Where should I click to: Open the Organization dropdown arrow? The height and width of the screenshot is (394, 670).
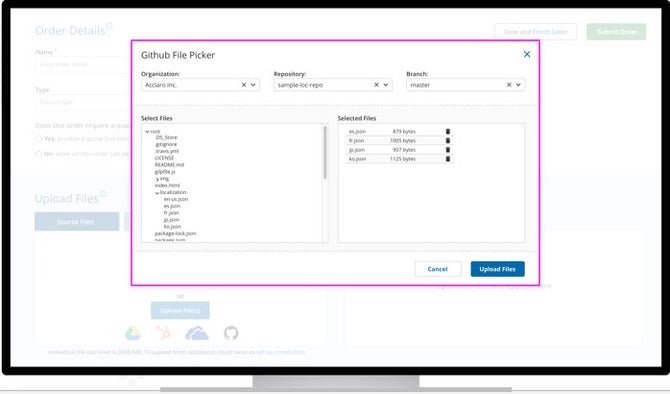[x=253, y=85]
